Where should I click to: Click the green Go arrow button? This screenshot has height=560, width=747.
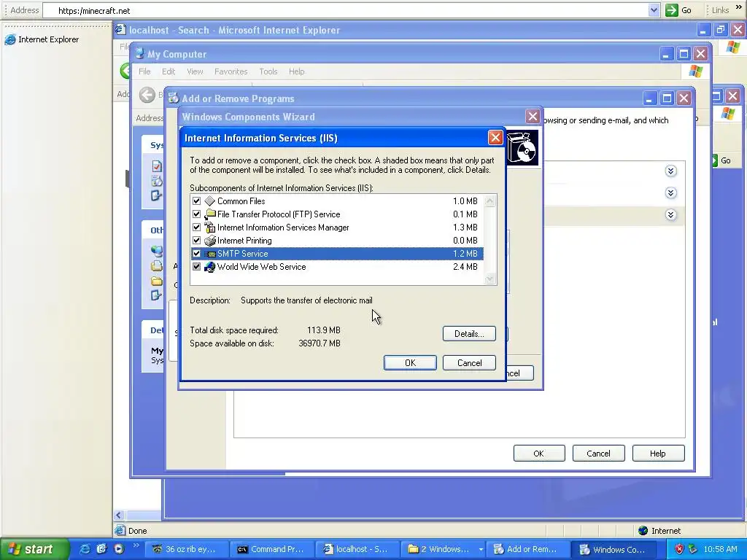pyautogui.click(x=671, y=10)
